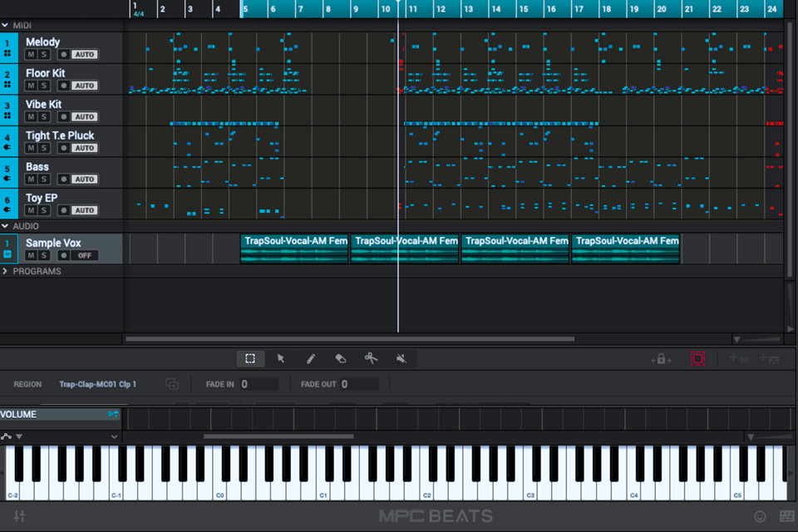Image resolution: width=798 pixels, height=532 pixels.
Task: Click bar 14 on the timeline ruler
Action: pyautogui.click(x=496, y=9)
